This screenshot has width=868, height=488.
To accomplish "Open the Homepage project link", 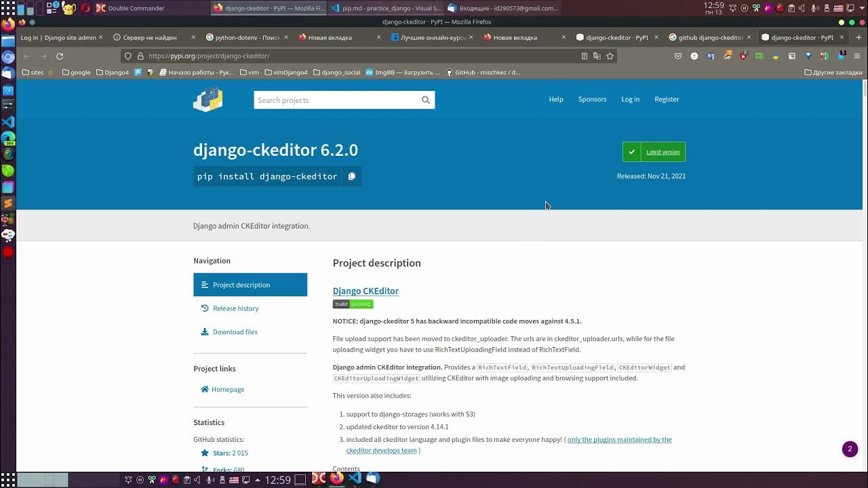I will [x=222, y=389].
